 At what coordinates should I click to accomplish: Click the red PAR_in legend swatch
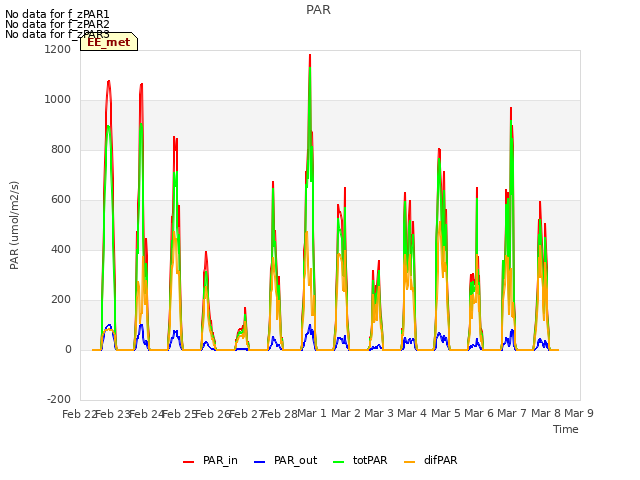pos(189,462)
